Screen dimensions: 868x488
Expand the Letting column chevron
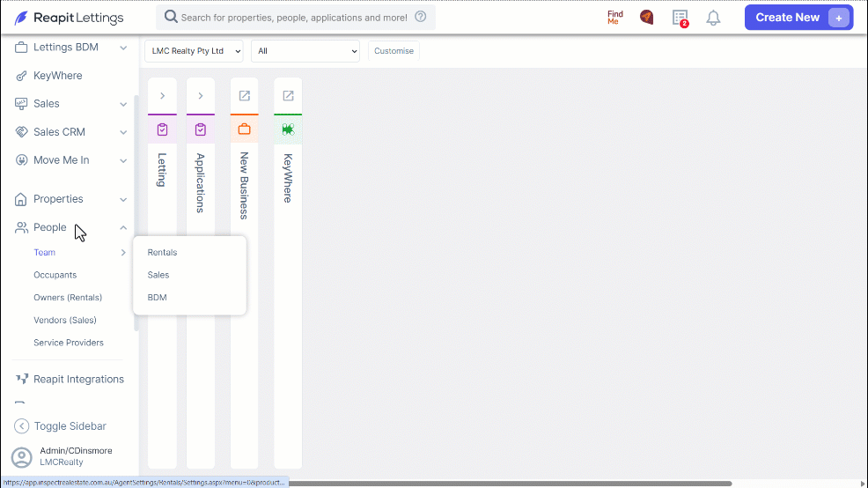[x=162, y=96]
